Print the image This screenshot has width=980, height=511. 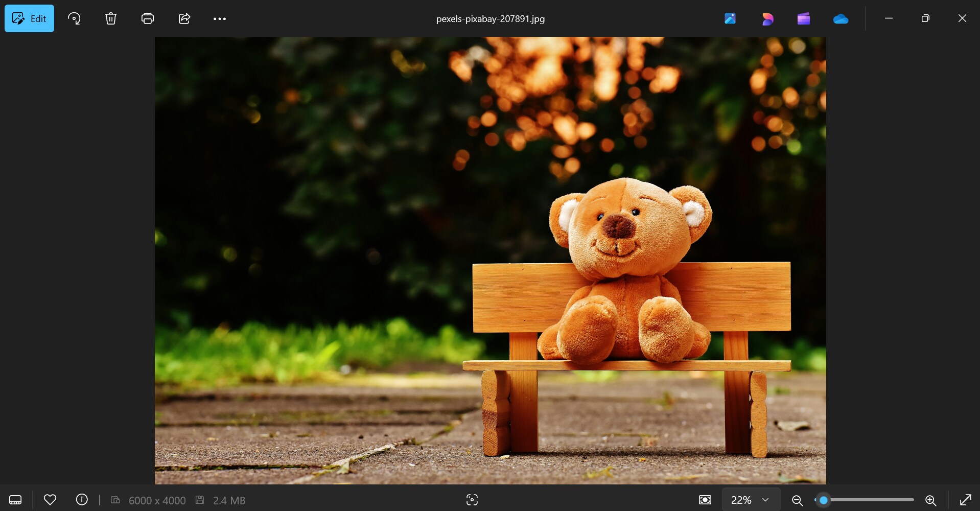click(148, 19)
